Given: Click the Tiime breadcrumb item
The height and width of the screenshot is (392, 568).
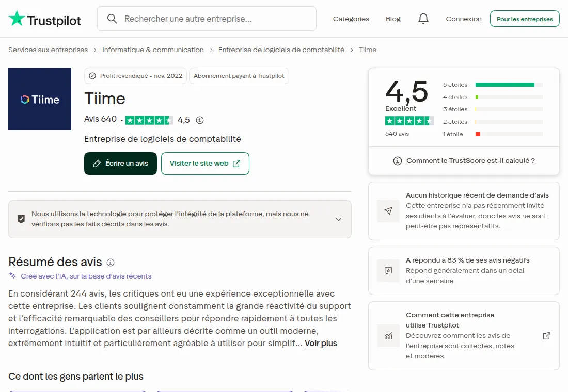Looking at the screenshot, I should tap(368, 50).
